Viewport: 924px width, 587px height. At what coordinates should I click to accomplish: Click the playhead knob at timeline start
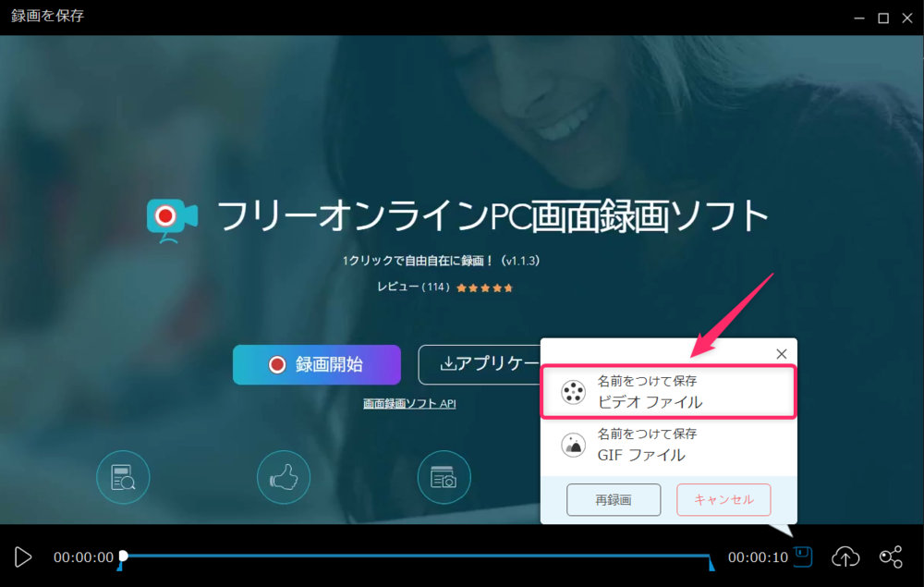pos(123,556)
